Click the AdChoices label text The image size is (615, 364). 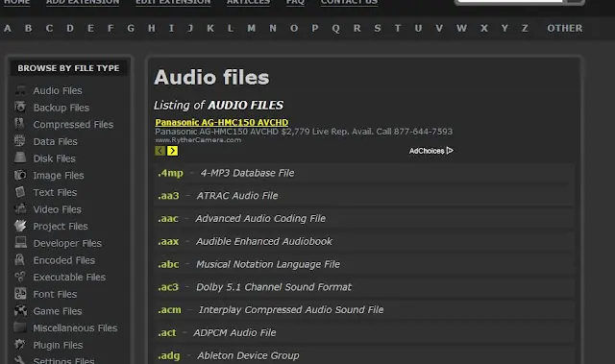point(427,151)
